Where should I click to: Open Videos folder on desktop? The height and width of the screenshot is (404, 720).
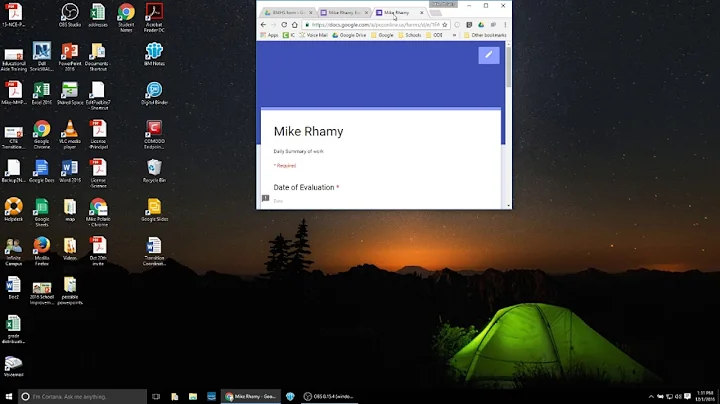pyautogui.click(x=70, y=249)
